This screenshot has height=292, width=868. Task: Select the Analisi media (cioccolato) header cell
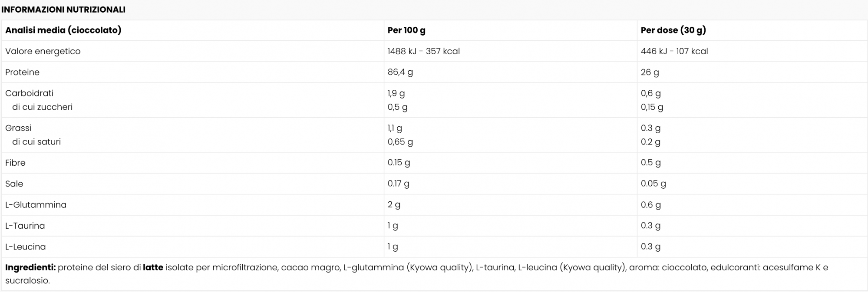(193, 30)
